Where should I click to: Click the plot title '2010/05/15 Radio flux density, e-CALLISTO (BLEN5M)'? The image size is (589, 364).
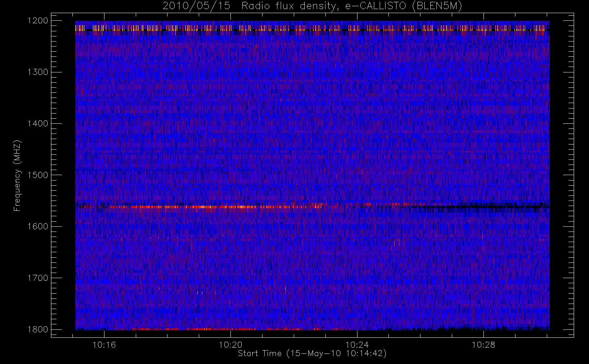tap(312, 6)
